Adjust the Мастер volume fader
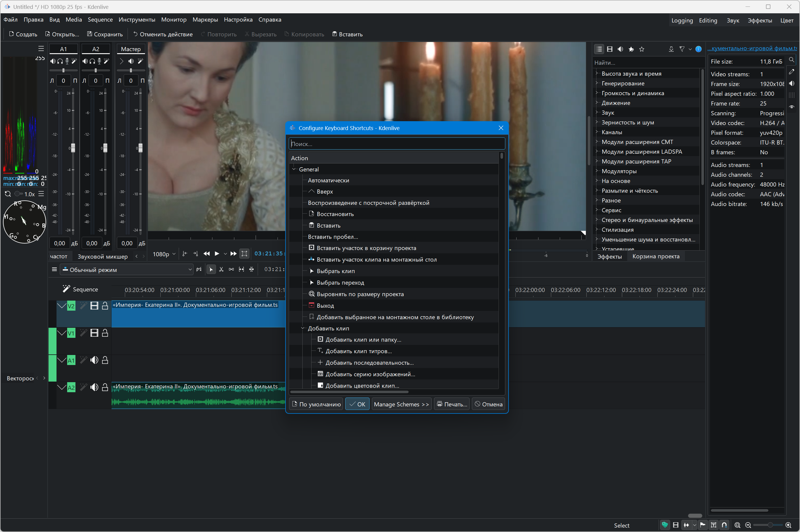800x532 pixels. tap(140, 148)
